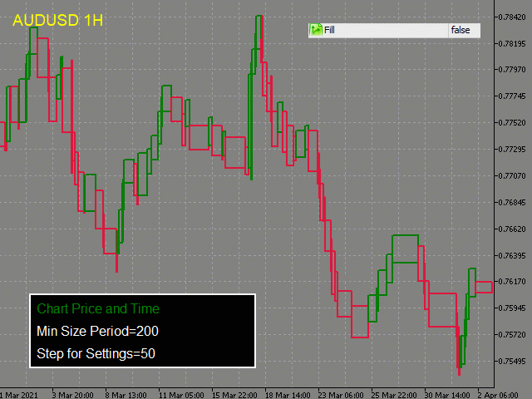Click the last red box at chart's right edge

[x=484, y=287]
